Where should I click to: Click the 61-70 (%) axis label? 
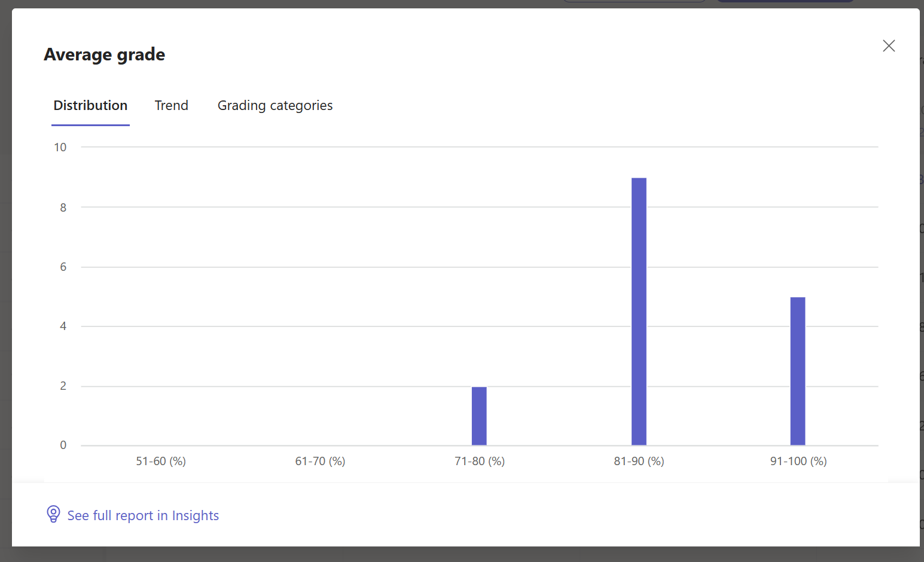tap(320, 461)
